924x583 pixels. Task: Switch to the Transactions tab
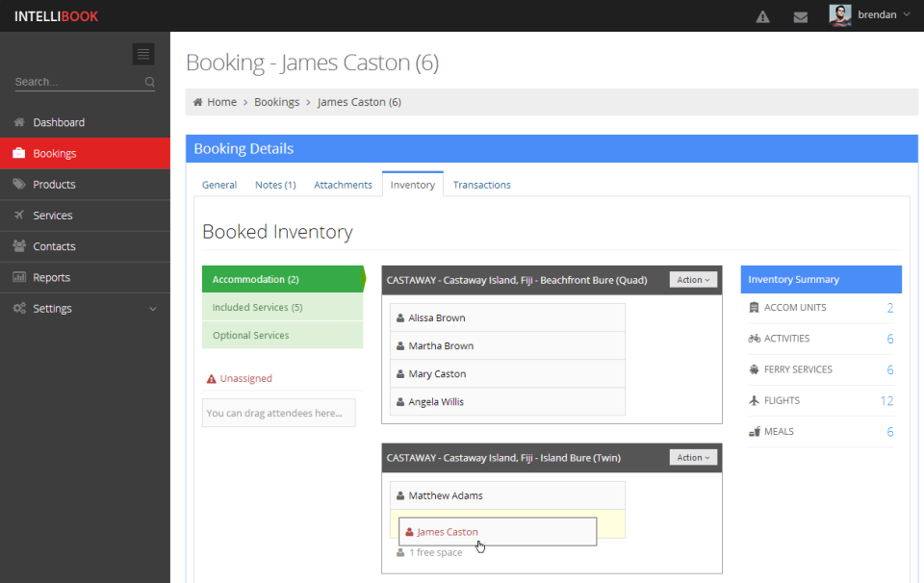(481, 185)
